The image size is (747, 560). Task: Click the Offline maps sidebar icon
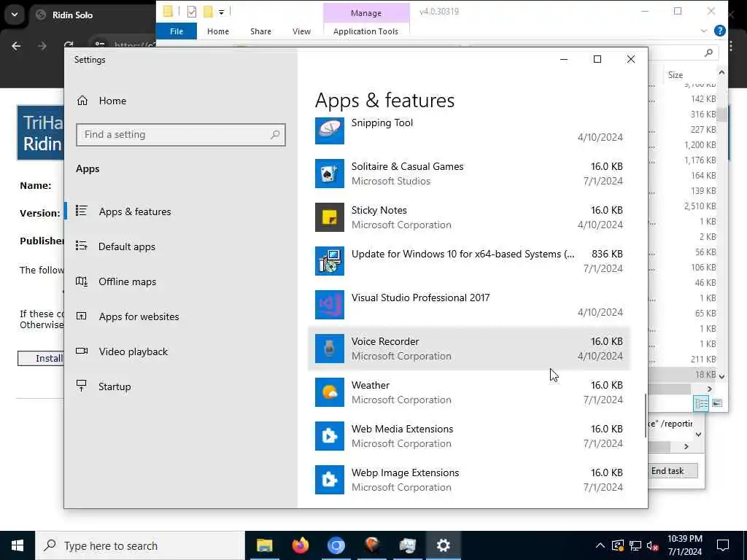click(x=82, y=281)
